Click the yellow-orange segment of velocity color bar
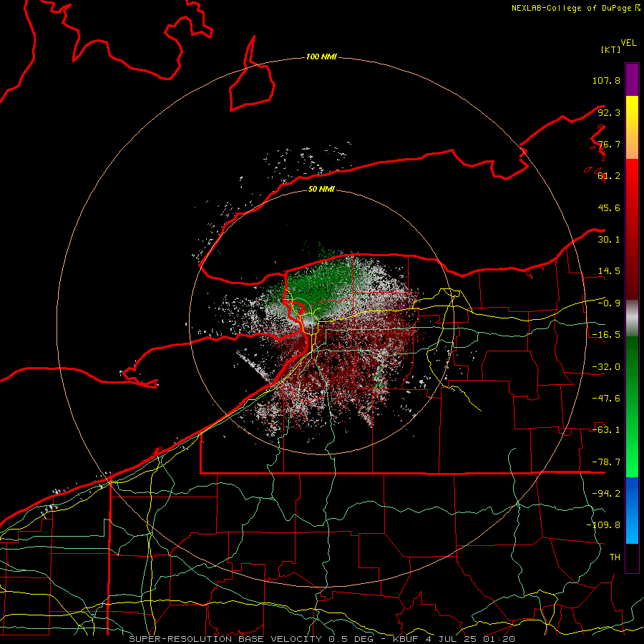 [632, 127]
